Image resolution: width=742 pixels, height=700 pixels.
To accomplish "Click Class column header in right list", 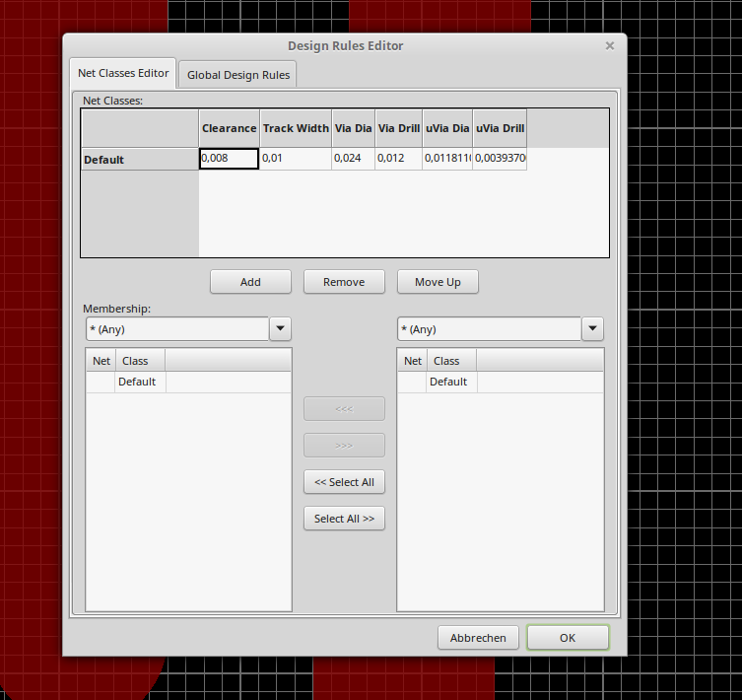I will pos(451,361).
